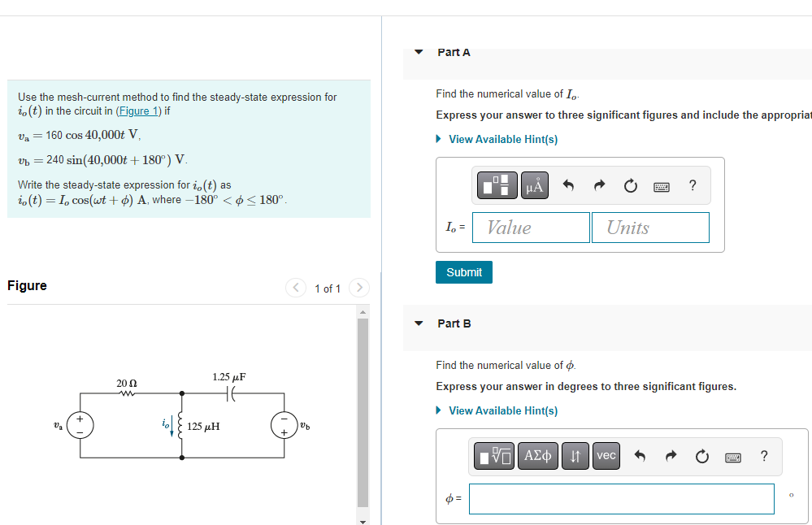Reset the Part A answer field

630,185
